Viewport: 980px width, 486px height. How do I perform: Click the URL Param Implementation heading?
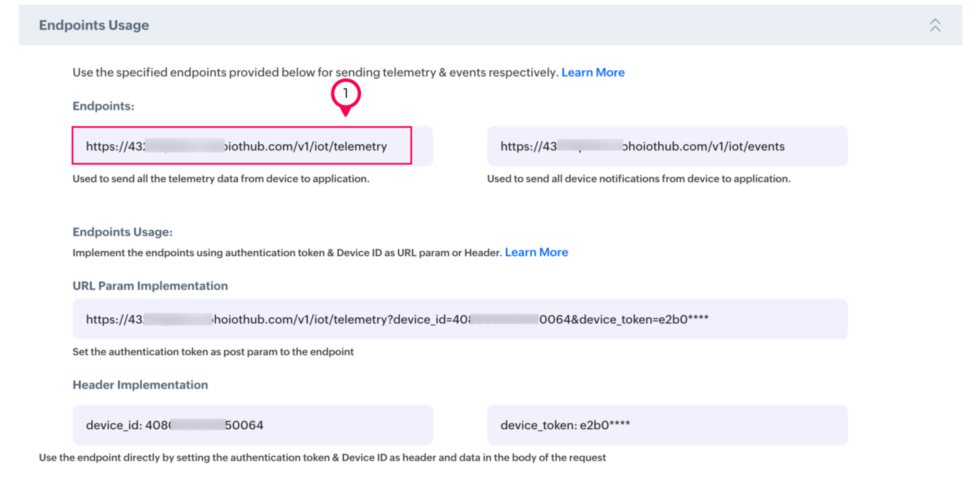(x=150, y=286)
